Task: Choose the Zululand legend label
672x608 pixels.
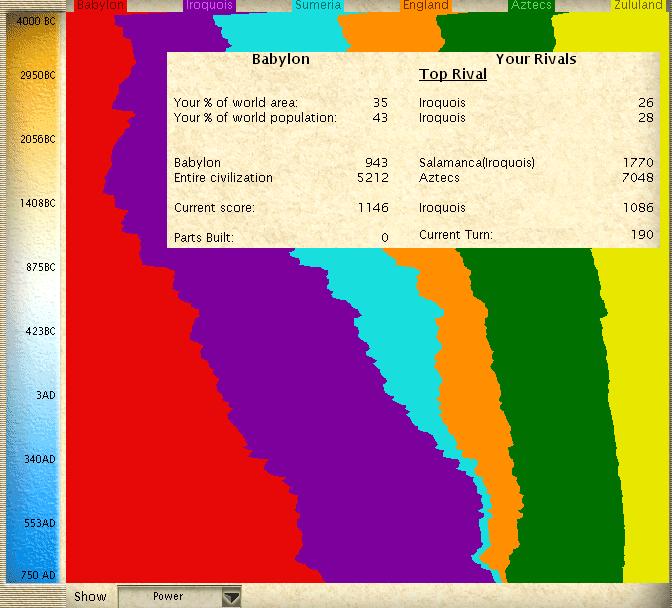Action: (x=638, y=6)
